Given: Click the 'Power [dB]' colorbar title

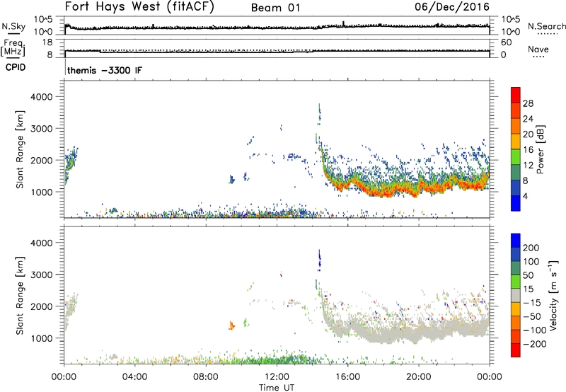Looking at the screenshot, I should pyautogui.click(x=541, y=149).
